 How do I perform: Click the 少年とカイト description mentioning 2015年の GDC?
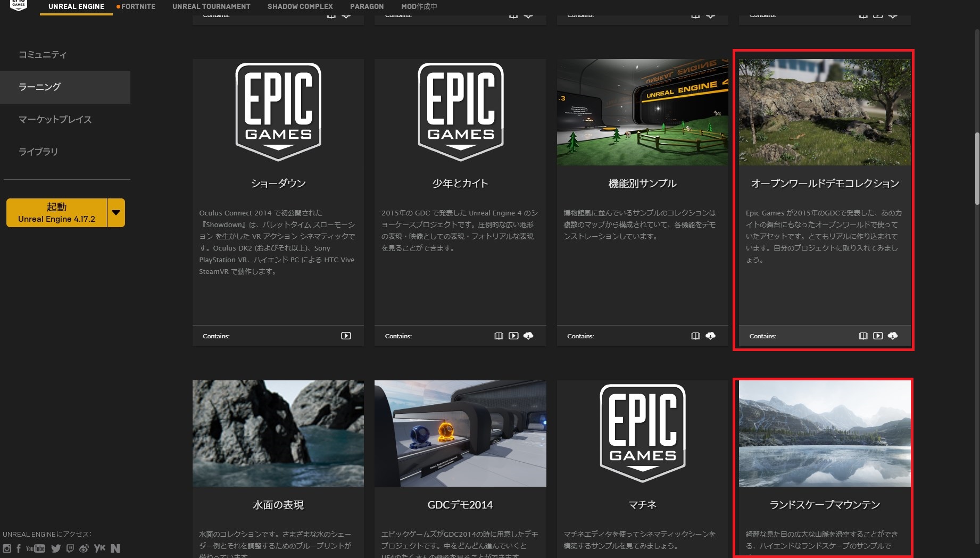point(459,230)
